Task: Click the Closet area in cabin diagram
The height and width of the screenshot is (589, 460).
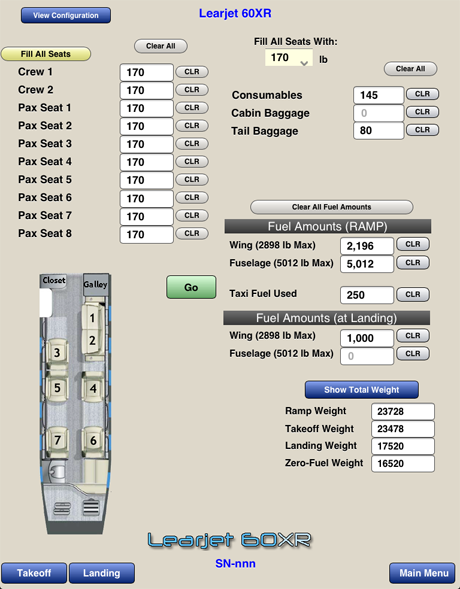Action: point(53,281)
